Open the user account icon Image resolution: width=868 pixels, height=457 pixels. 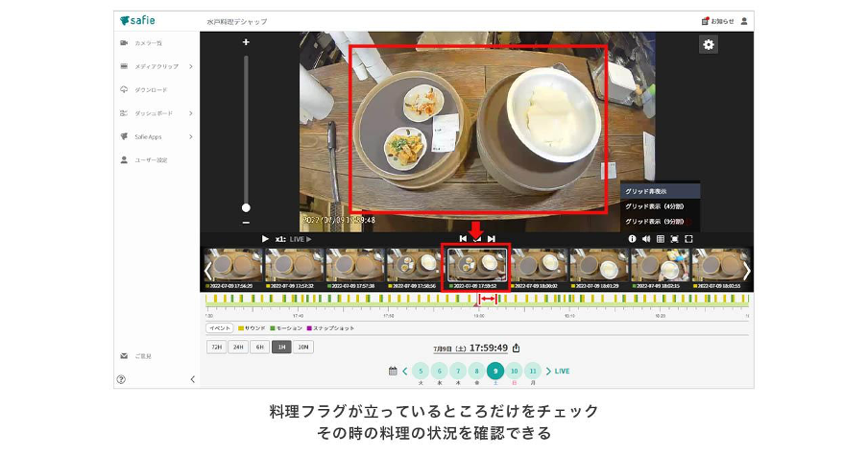[744, 21]
